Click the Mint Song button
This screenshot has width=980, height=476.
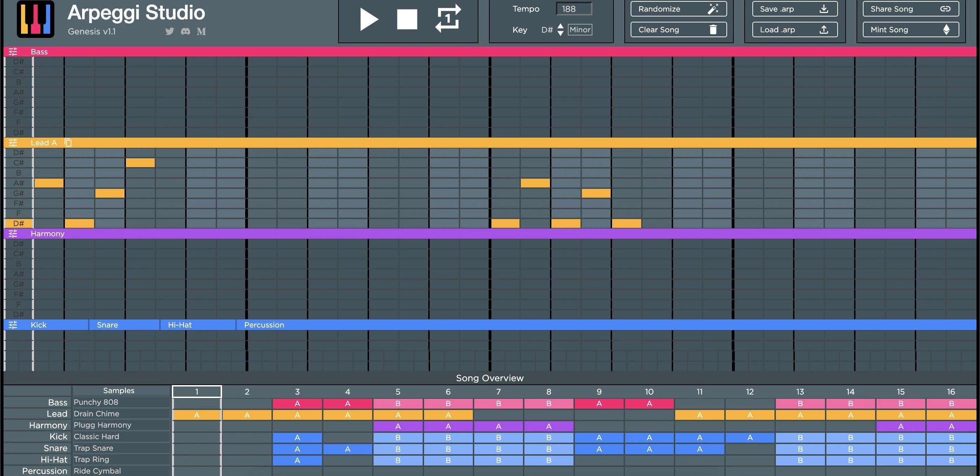coord(911,30)
